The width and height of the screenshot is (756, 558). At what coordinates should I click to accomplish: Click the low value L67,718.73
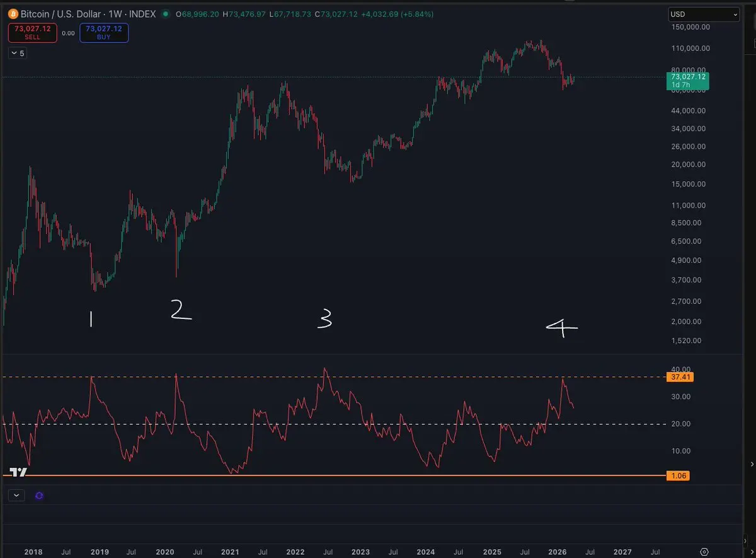tap(291, 14)
